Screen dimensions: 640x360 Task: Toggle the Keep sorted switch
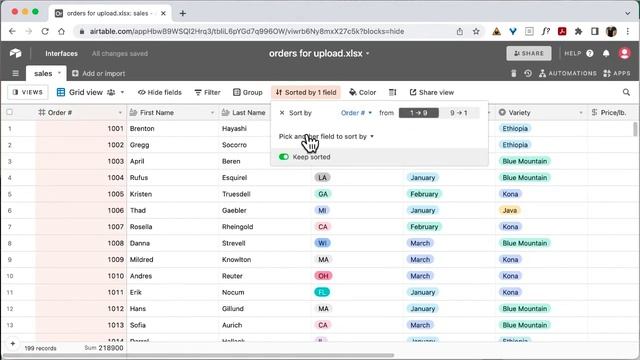tap(284, 157)
